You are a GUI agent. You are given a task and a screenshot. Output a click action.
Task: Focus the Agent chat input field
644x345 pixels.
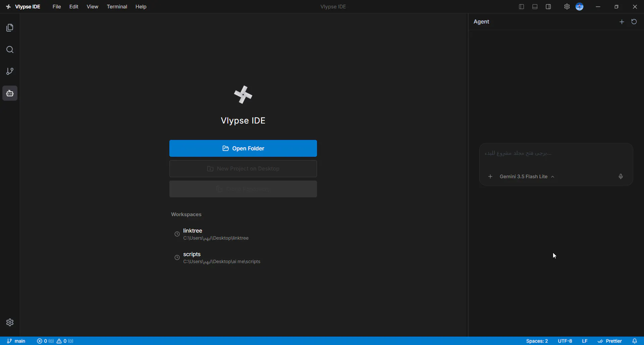click(556, 154)
